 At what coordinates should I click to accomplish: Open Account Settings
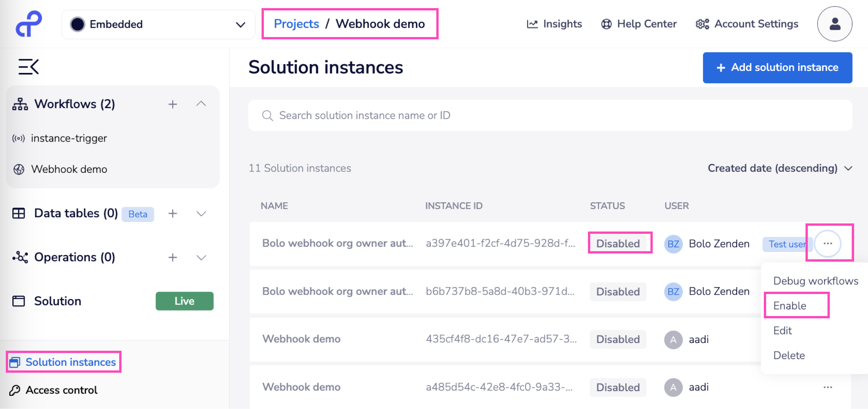[746, 24]
